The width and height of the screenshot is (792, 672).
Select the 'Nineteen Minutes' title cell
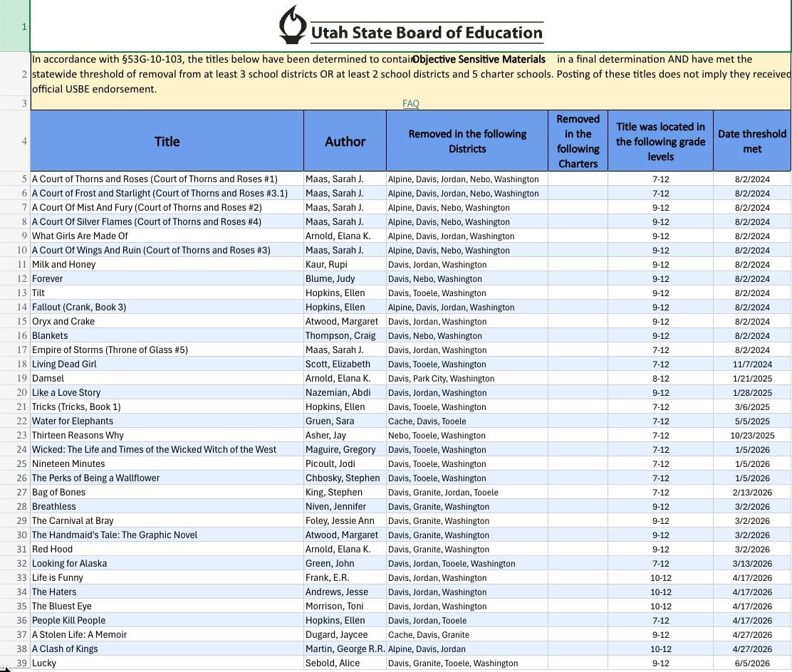167,463
